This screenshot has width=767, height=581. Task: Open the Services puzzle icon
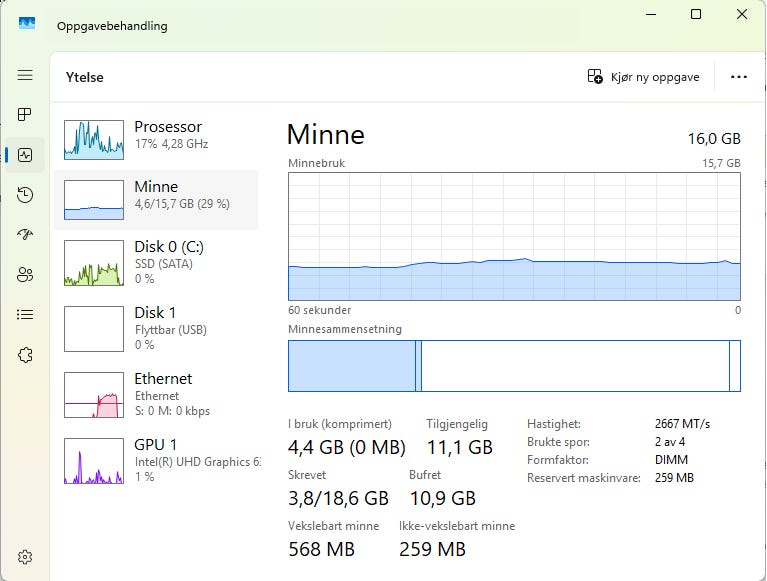(x=25, y=354)
